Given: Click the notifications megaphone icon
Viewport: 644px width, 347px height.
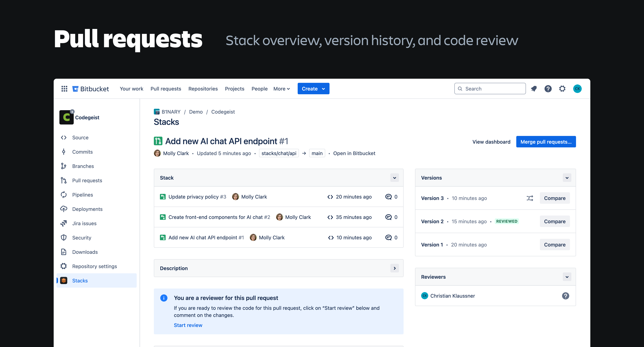Looking at the screenshot, I should click(x=534, y=89).
